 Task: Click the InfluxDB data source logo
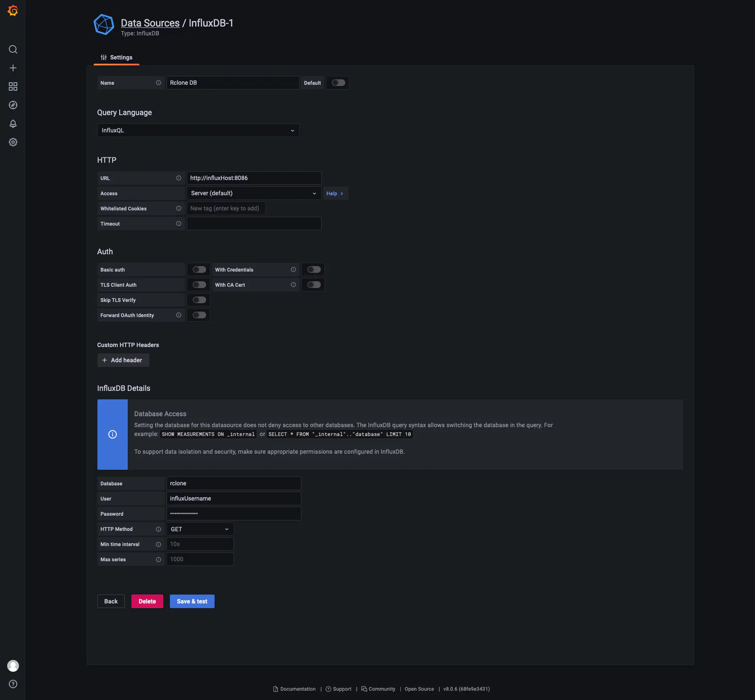(x=104, y=24)
